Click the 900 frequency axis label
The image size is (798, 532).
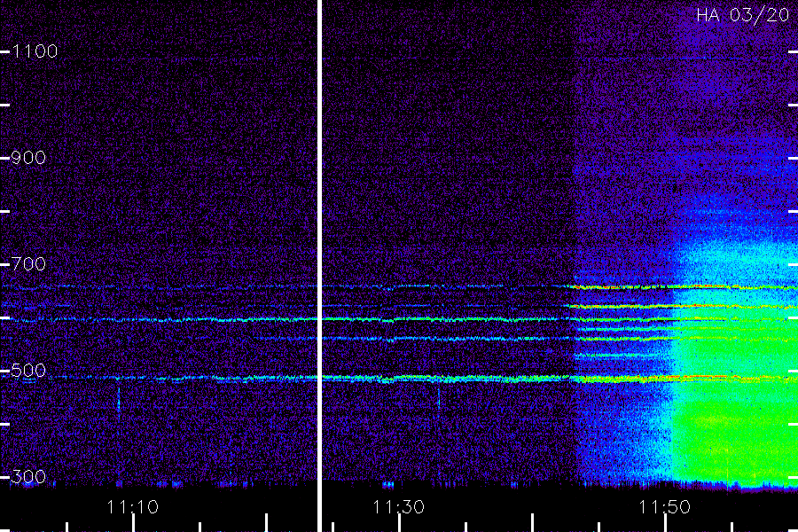[x=28, y=158]
